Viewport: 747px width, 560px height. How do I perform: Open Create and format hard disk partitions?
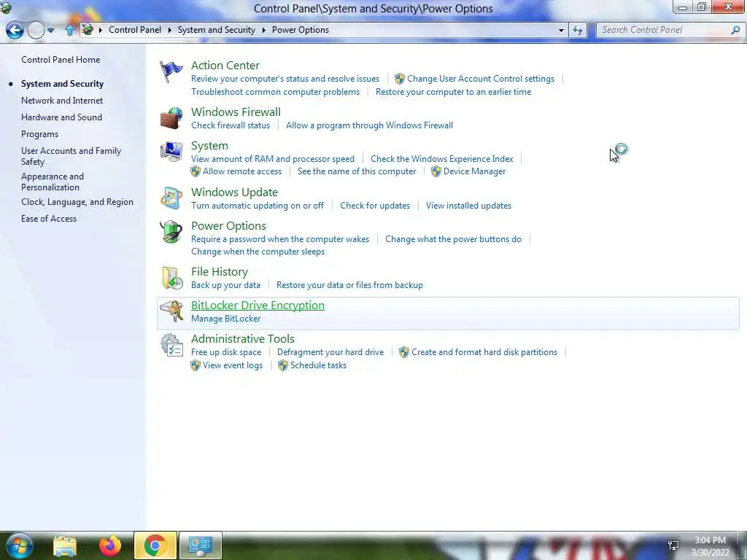484,352
